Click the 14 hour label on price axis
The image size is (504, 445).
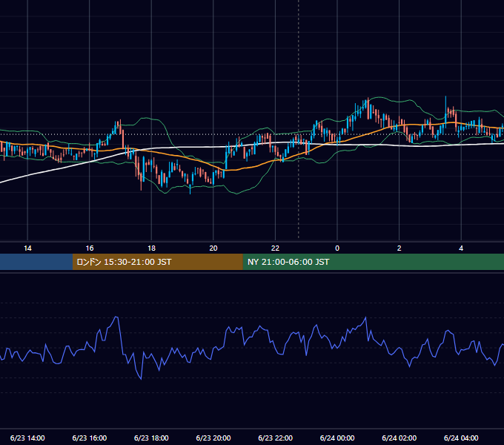click(27, 248)
